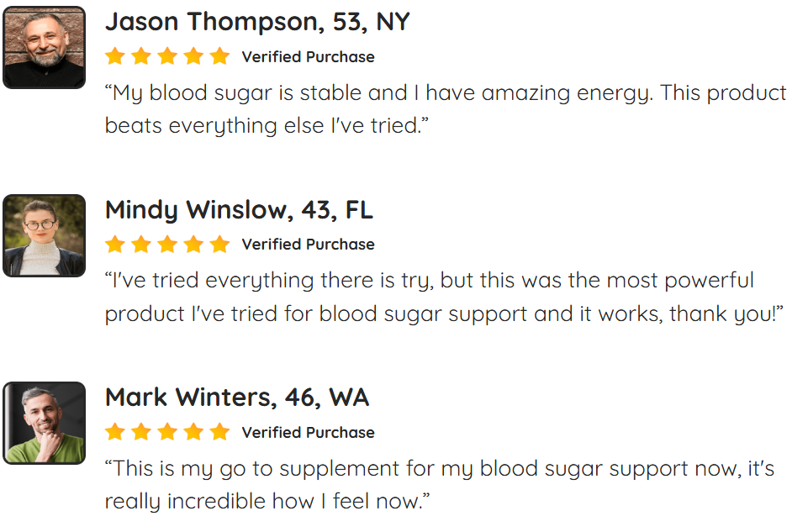
Task: Click the heading Mindy Winslow, 43, FL
Action: coord(239,211)
